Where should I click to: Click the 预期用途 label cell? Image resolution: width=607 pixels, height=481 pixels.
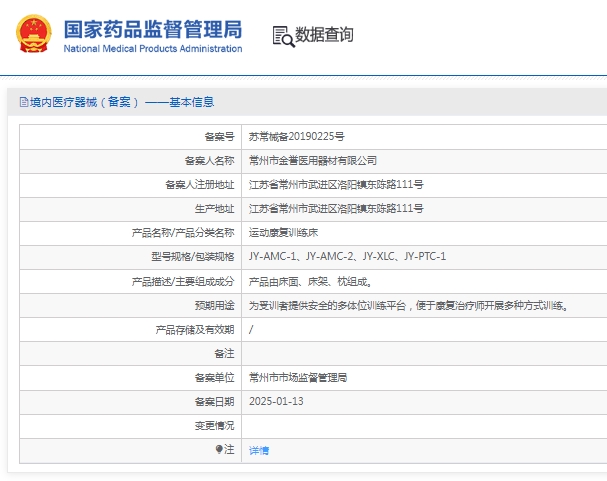tap(130, 306)
